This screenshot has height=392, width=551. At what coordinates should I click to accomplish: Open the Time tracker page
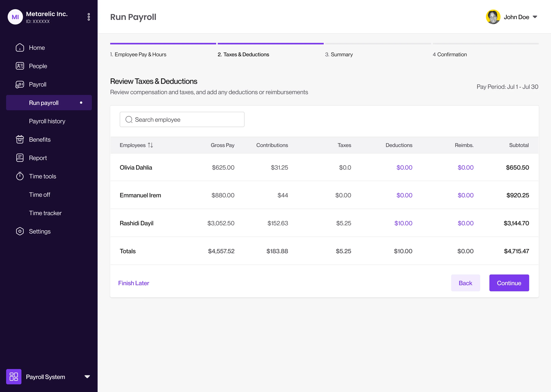coord(45,213)
